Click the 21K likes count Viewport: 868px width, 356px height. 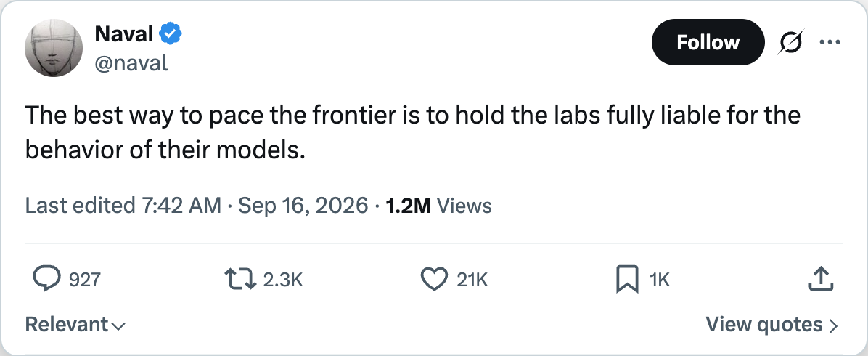(472, 280)
